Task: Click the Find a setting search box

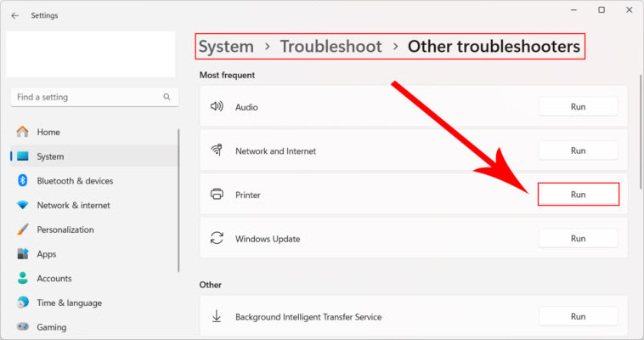Action: tap(94, 97)
